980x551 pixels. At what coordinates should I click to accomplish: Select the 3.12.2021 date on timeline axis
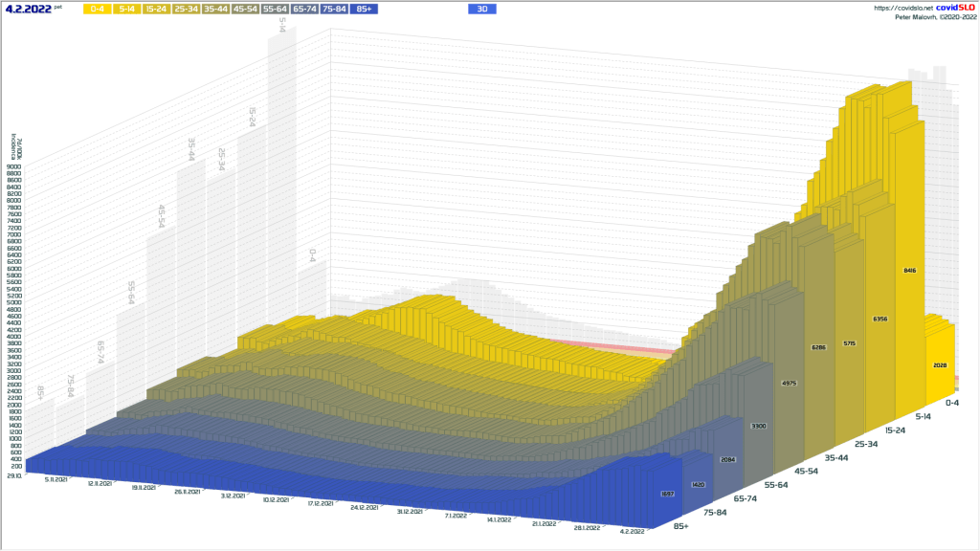point(234,497)
